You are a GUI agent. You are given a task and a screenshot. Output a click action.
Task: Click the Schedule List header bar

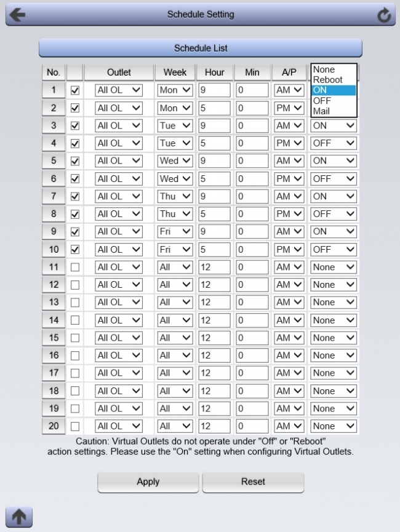click(x=201, y=48)
